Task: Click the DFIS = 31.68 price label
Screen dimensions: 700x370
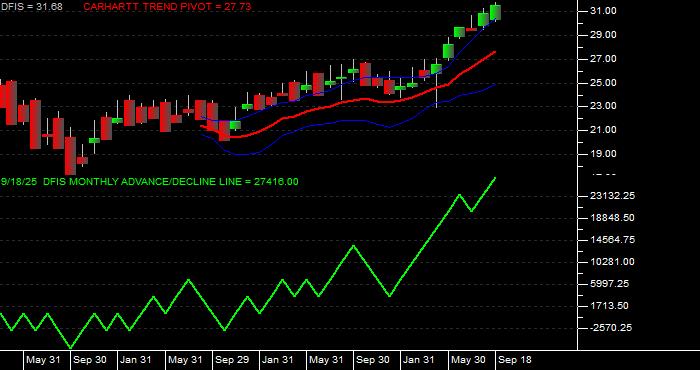Action: pyautogui.click(x=31, y=7)
